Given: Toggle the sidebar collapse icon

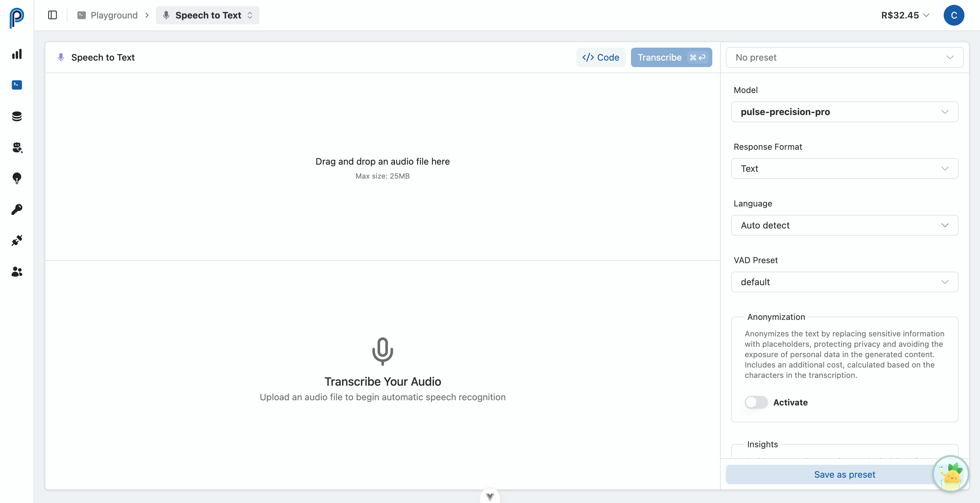Looking at the screenshot, I should click(x=52, y=15).
